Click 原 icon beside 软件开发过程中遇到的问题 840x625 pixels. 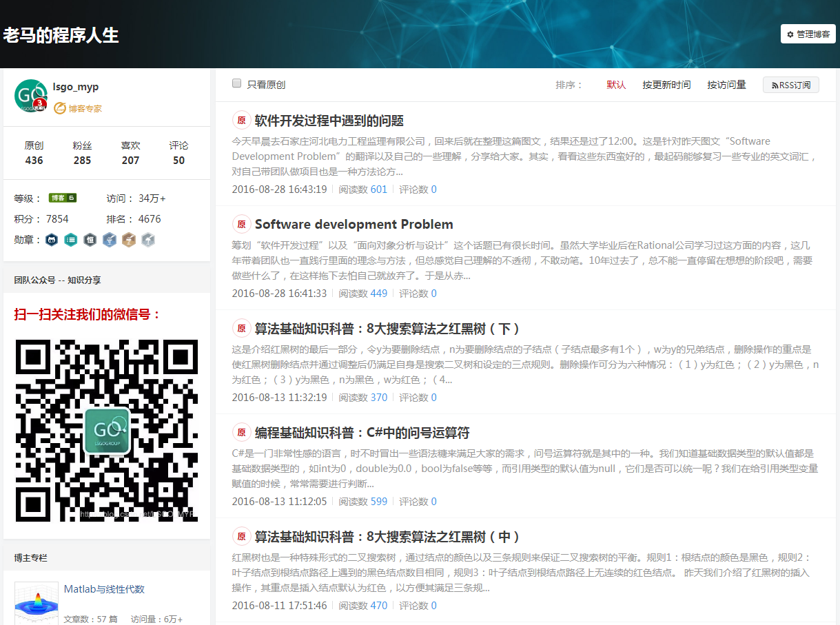click(241, 121)
